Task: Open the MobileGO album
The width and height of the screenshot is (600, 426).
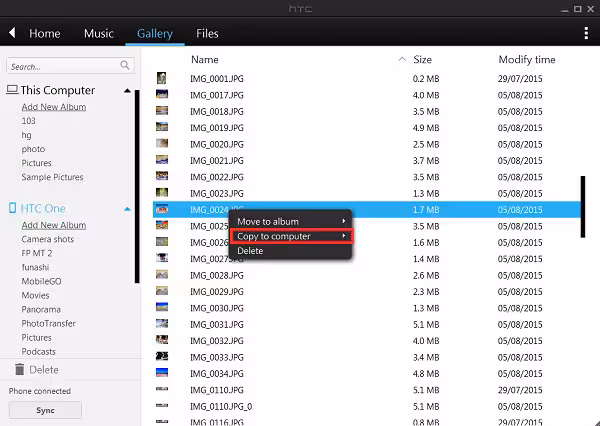Action: (41, 281)
